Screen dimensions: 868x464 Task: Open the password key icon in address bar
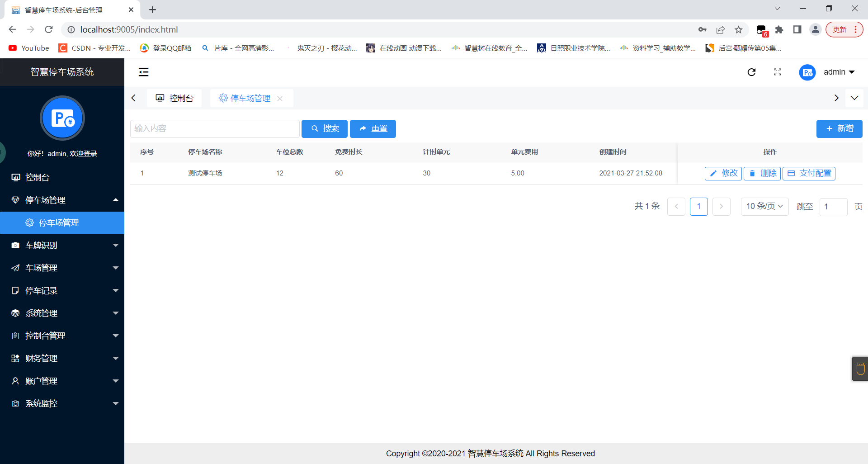pyautogui.click(x=702, y=30)
